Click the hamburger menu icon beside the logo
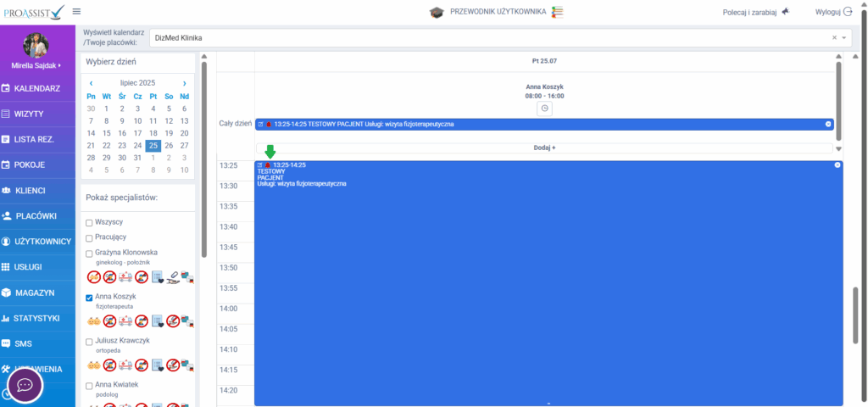Screen dimensions: 868x407 coord(77,12)
